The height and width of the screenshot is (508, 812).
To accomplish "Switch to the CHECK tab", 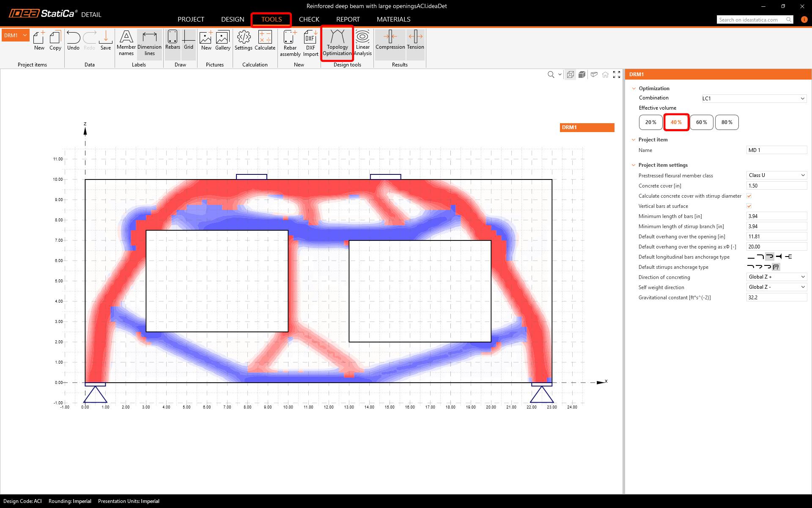I will tap(309, 19).
